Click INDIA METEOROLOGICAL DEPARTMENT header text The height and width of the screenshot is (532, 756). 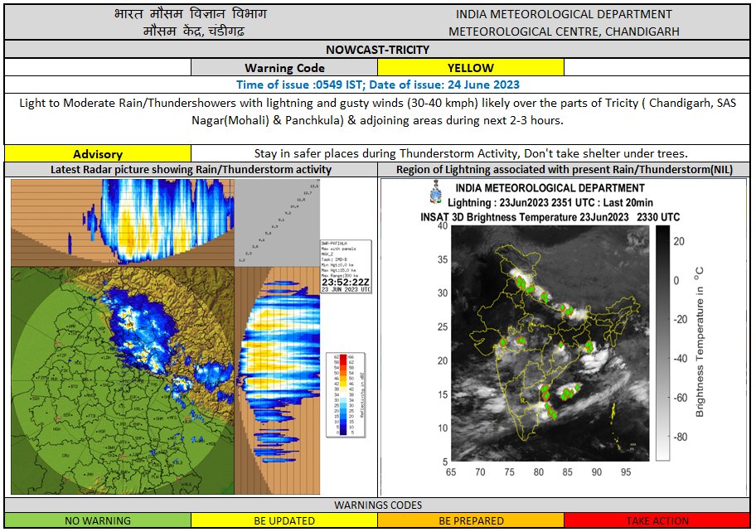click(564, 14)
